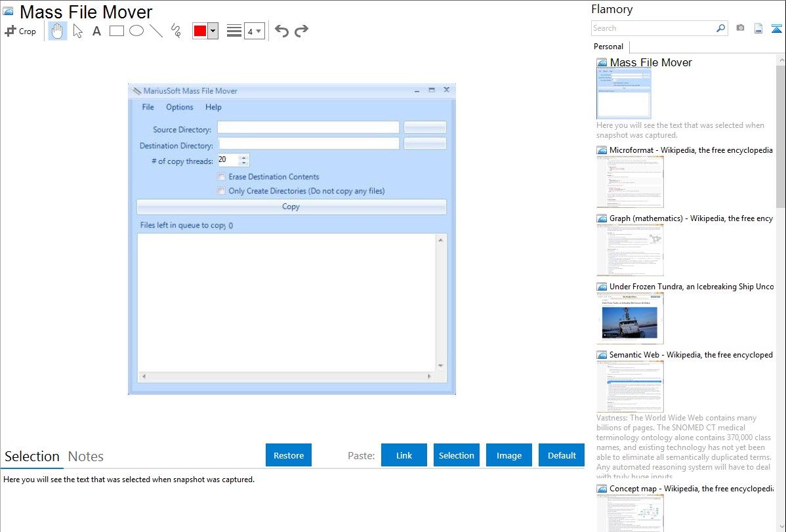Click the Flamory search field
This screenshot has height=532, width=786.
tap(653, 28)
